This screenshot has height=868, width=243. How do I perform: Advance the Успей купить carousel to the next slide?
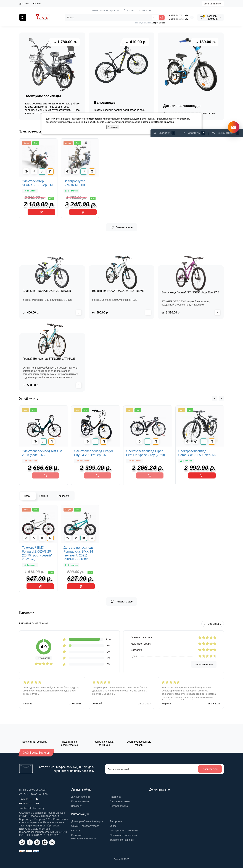point(221,398)
